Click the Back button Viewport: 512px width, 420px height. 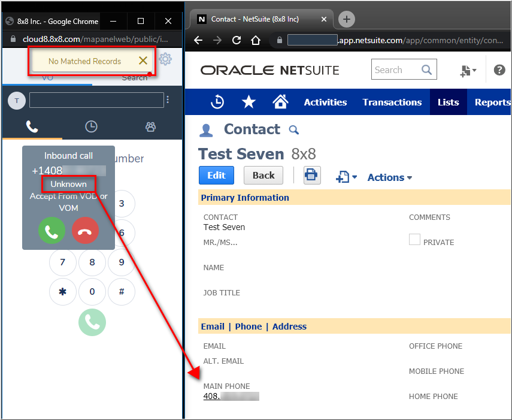(263, 176)
